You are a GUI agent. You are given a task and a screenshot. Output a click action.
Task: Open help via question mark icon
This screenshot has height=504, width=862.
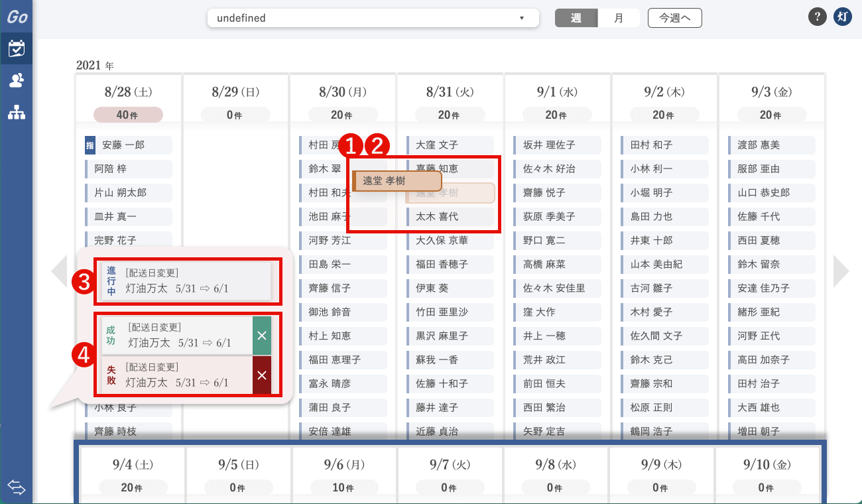[818, 17]
